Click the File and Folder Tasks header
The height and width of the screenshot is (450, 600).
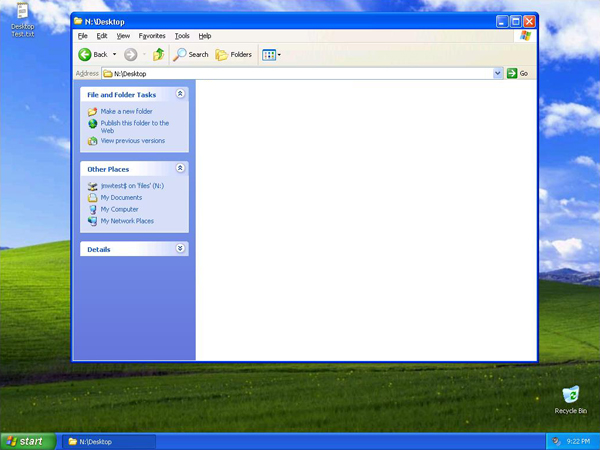coord(134,95)
